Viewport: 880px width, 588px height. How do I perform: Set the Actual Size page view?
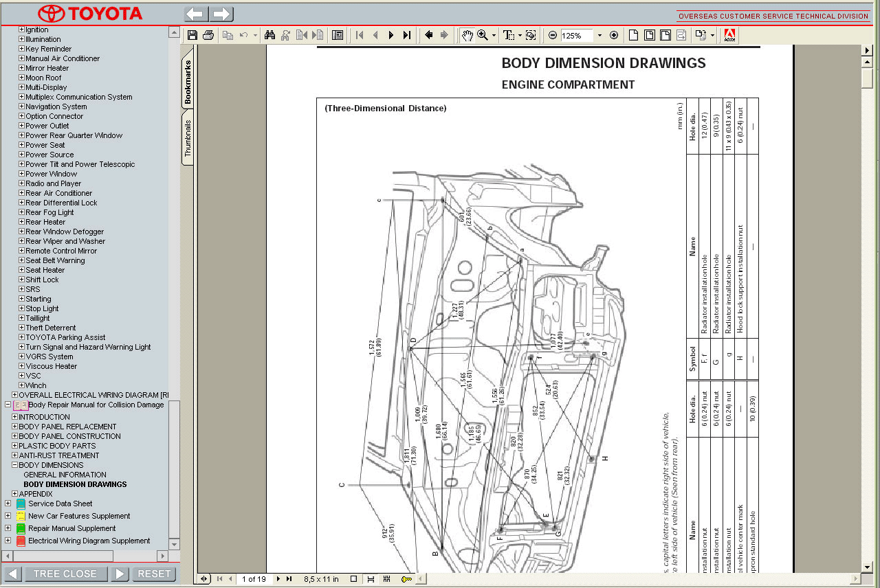pos(634,35)
